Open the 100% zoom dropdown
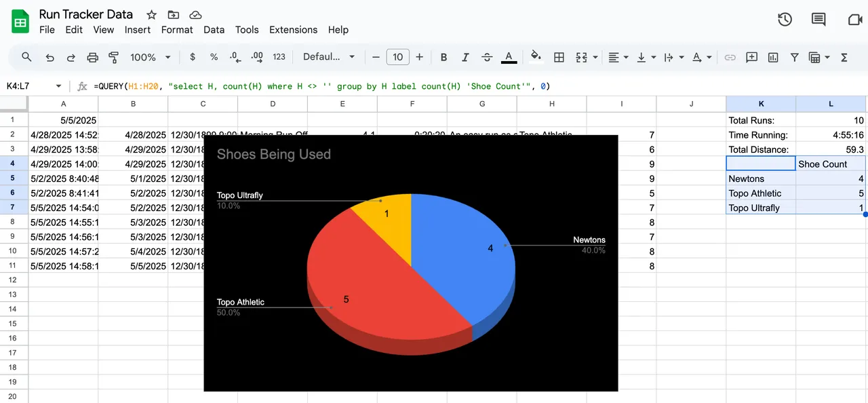Viewport: 868px width, 403px height. pos(151,57)
